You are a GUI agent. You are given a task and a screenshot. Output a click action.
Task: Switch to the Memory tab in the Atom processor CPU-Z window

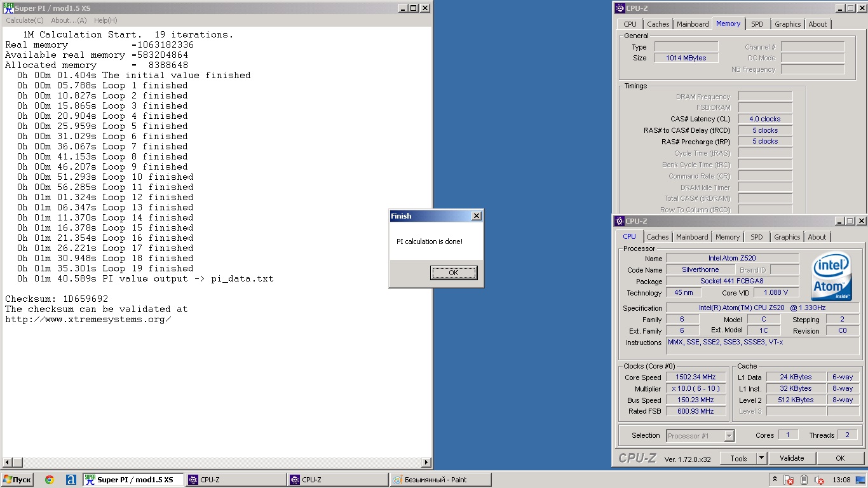pos(728,237)
